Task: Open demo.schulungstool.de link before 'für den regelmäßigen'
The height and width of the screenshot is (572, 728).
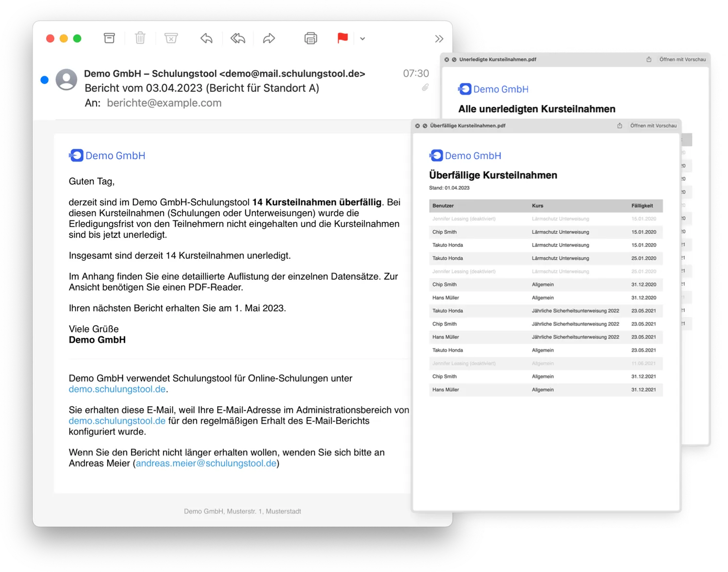Action: (x=117, y=421)
